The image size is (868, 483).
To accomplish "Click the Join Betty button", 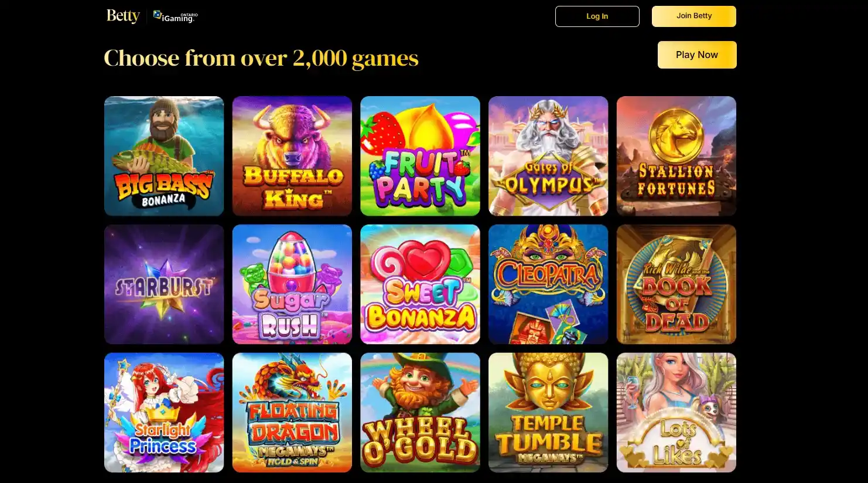I will (694, 16).
